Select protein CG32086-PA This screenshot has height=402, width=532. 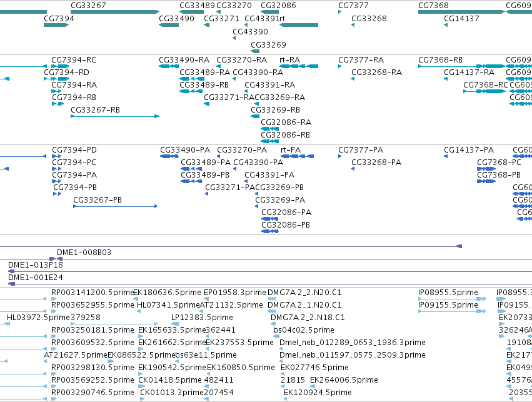click(269, 219)
